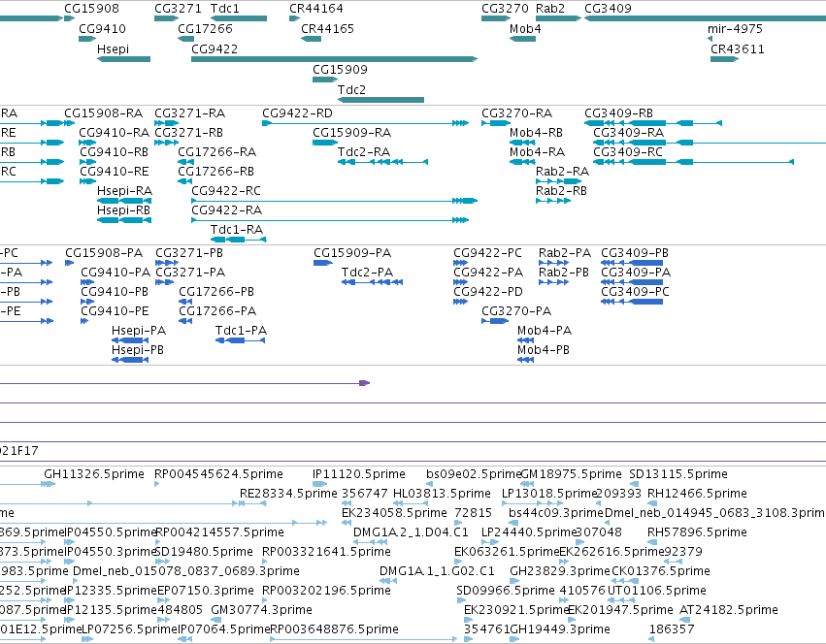Click EST RP004545624.5prime label

tap(218, 474)
